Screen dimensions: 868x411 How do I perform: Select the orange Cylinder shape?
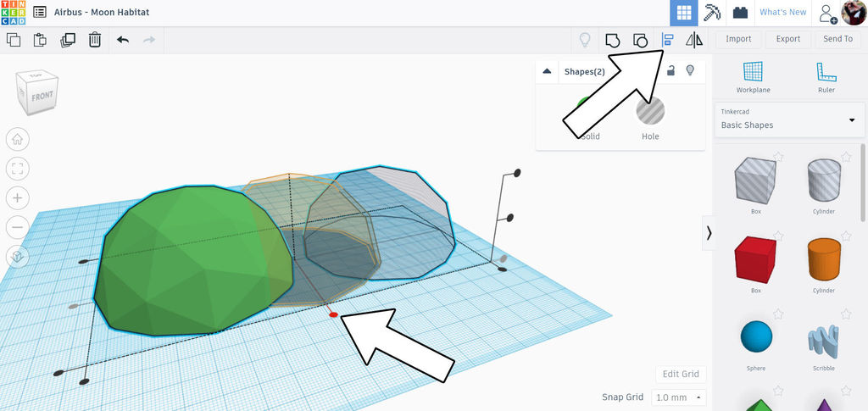point(824,260)
